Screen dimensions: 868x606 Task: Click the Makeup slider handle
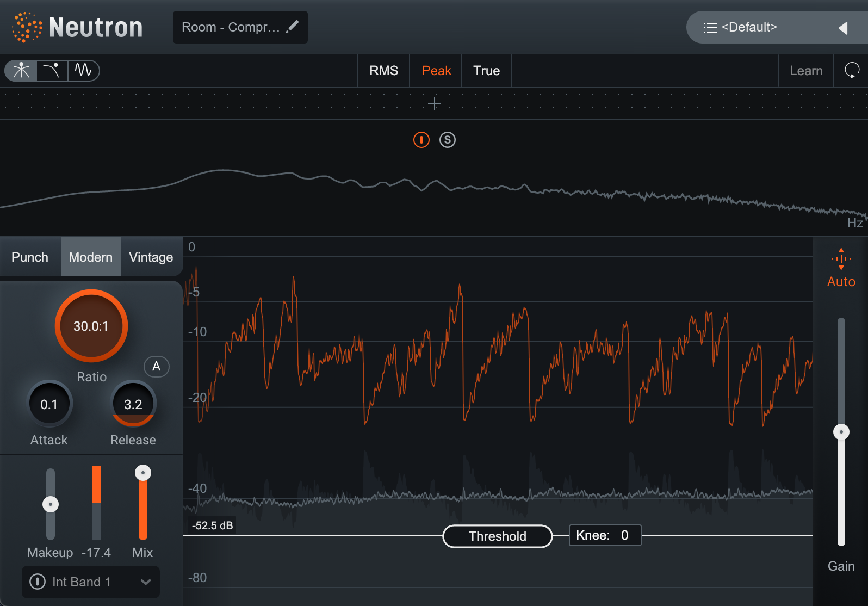[x=51, y=504]
